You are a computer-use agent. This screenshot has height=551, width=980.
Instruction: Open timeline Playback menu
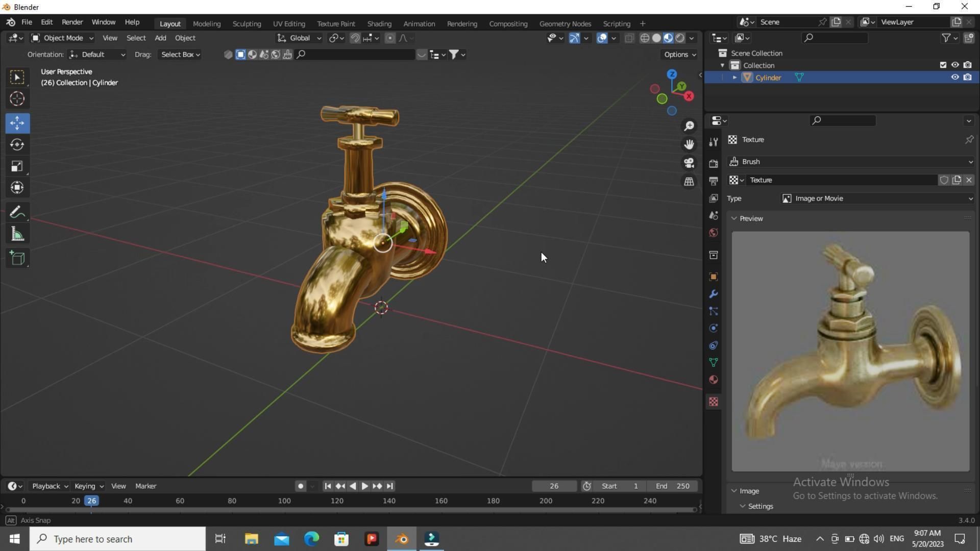coord(49,486)
